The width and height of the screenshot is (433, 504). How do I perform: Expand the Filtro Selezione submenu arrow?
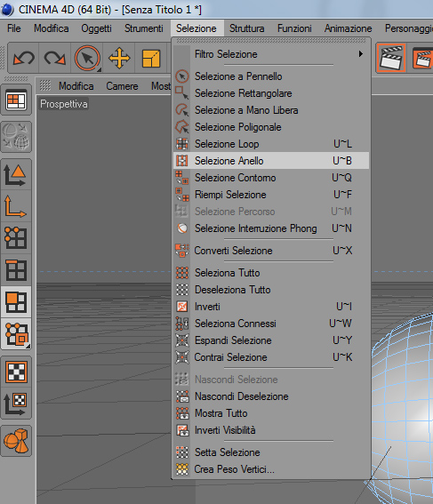coord(361,53)
